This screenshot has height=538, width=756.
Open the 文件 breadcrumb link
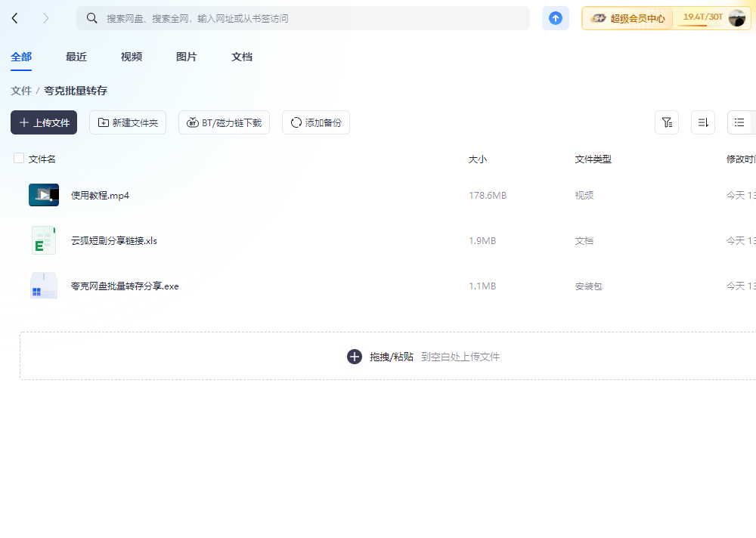20,90
